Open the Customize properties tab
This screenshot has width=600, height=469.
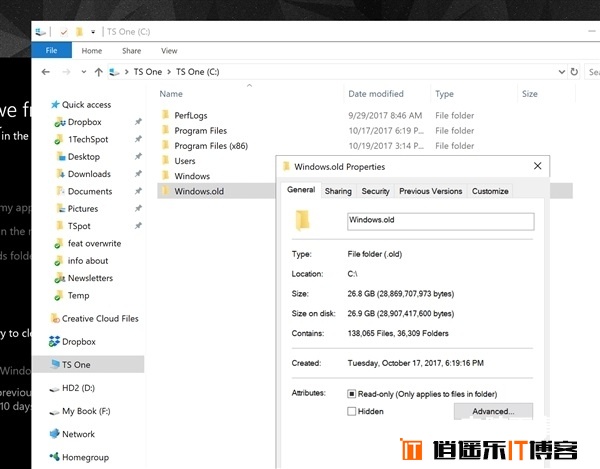pos(490,191)
